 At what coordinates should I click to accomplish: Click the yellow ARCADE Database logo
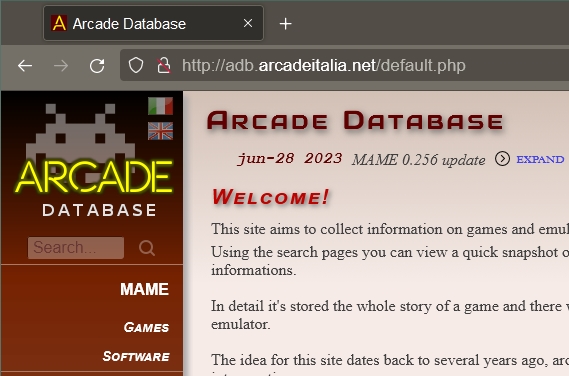tap(94, 160)
